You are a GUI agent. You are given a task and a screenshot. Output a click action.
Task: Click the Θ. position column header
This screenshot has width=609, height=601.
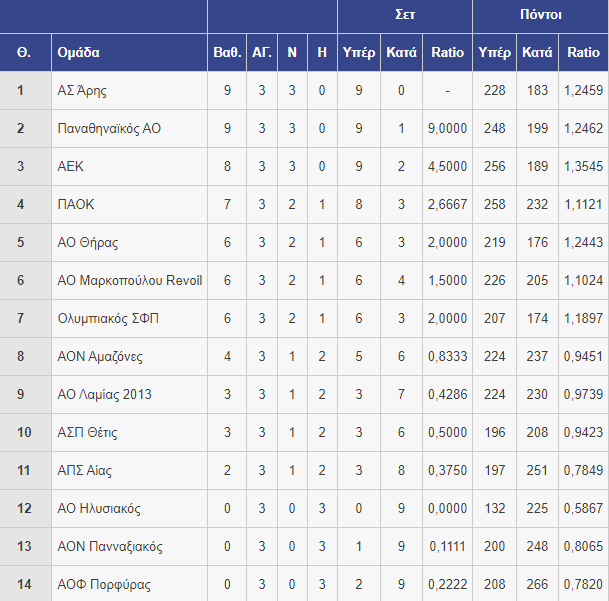tap(24, 52)
